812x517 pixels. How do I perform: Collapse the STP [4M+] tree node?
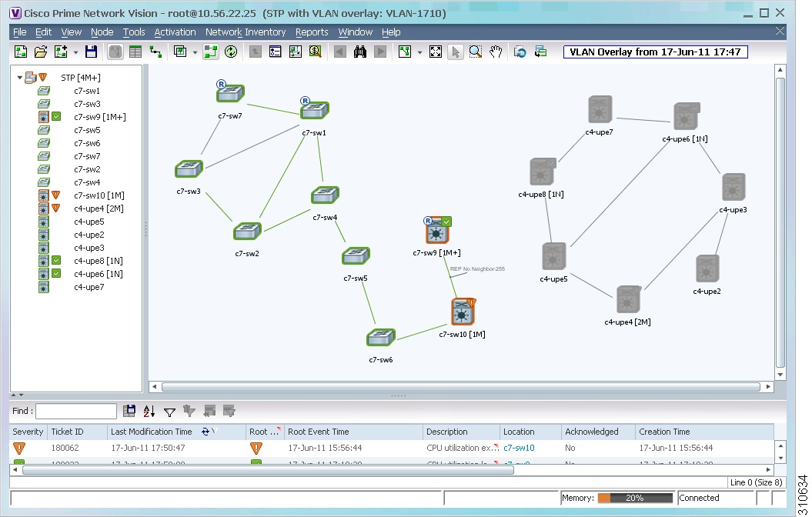[20, 78]
